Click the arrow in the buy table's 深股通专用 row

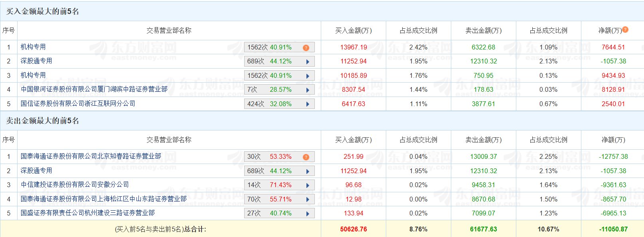click(x=308, y=62)
